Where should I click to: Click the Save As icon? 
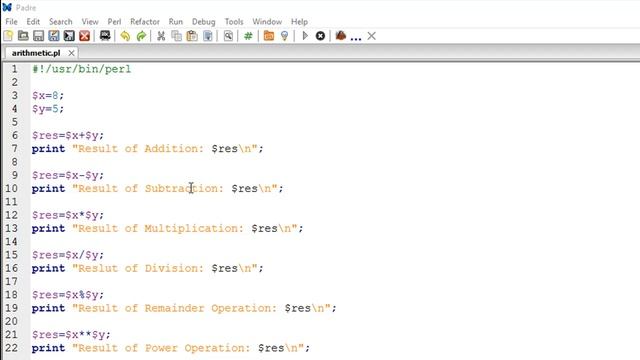coord(53,36)
